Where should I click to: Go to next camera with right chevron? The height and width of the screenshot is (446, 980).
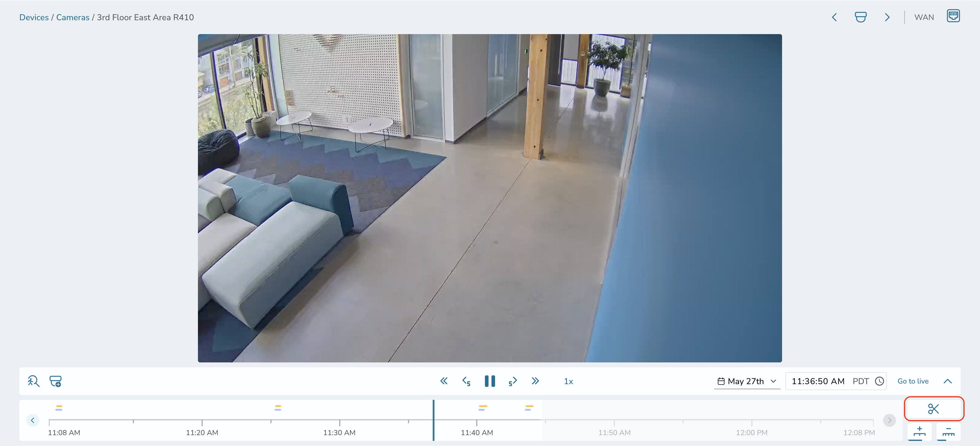(x=887, y=18)
